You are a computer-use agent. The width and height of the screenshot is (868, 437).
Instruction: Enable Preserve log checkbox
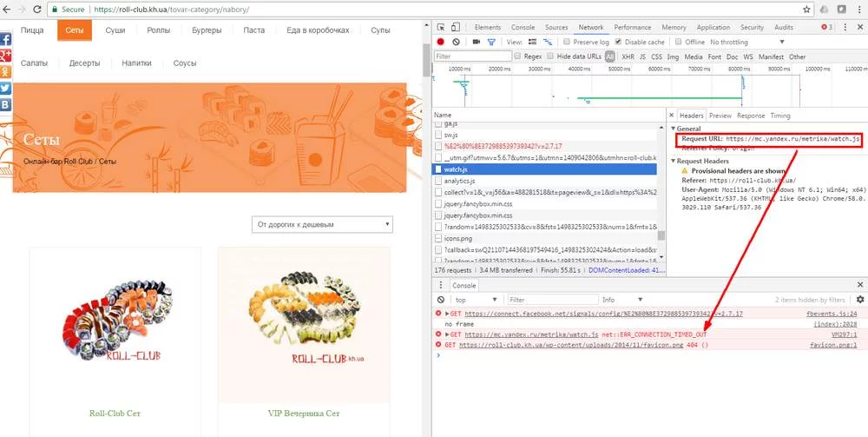(x=567, y=42)
